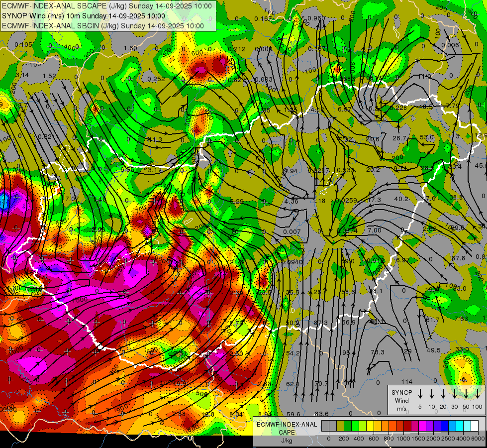The width and height of the screenshot is (487, 448).
Task: Click the map value 26.7
Action: pyautogui.click(x=399, y=138)
